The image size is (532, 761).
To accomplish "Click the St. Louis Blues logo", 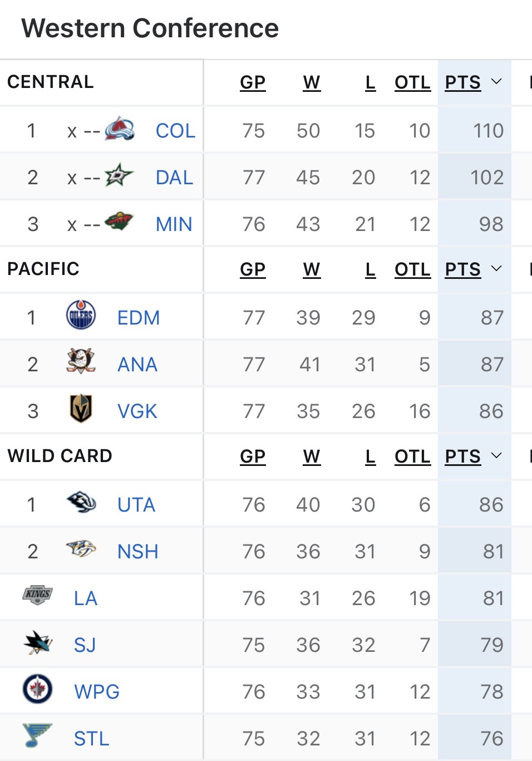I will point(38,736).
